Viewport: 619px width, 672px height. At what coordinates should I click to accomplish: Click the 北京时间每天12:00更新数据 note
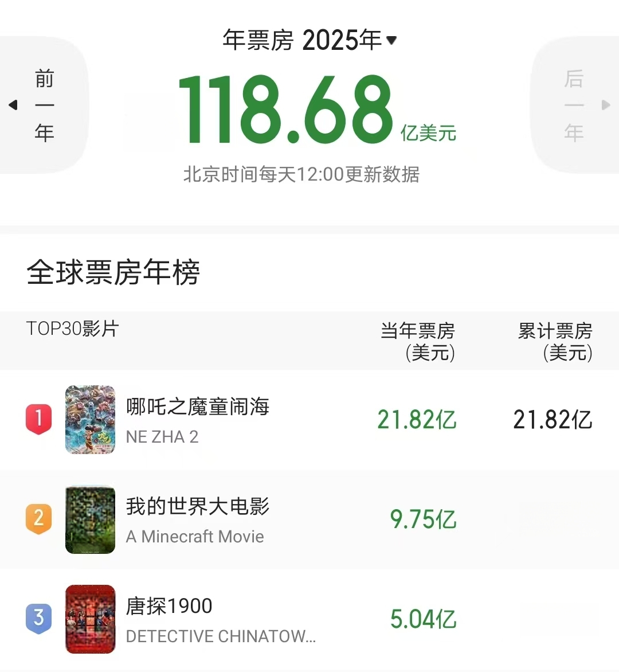[301, 174]
